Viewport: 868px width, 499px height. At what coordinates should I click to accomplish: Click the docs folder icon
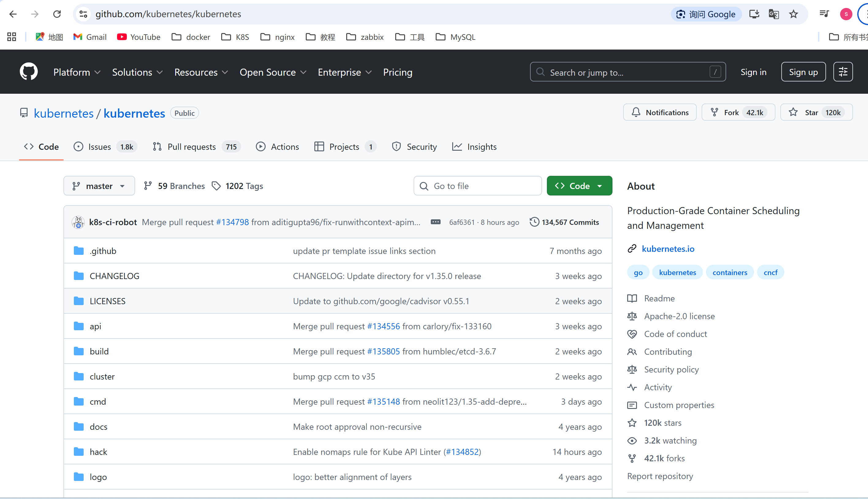tap(79, 426)
